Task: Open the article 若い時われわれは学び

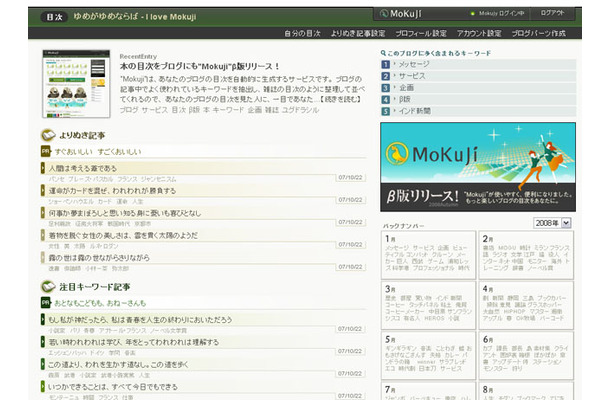Action: point(133,342)
